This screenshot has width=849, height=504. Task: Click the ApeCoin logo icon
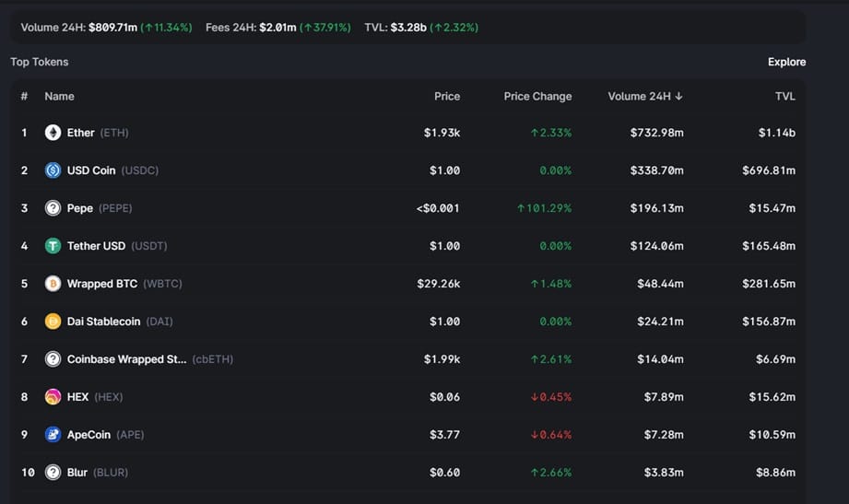[53, 435]
